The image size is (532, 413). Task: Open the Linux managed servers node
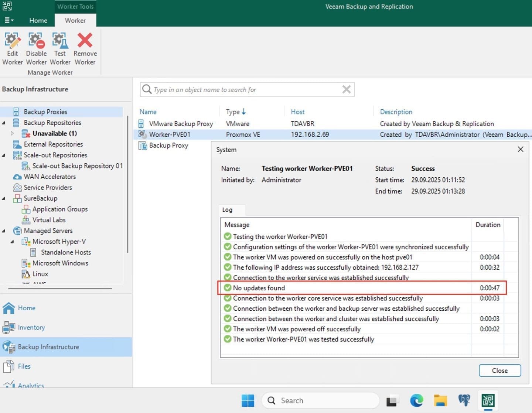point(40,274)
